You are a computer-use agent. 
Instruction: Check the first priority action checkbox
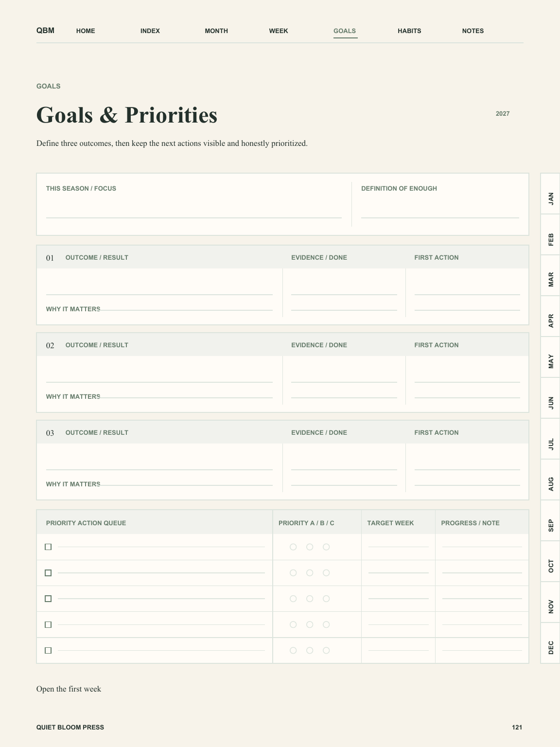(x=48, y=547)
